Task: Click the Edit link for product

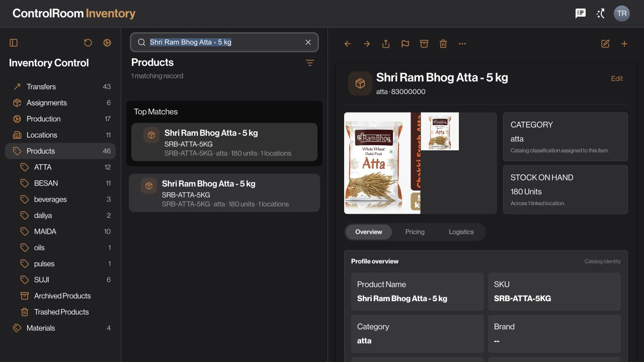Action: tap(617, 78)
